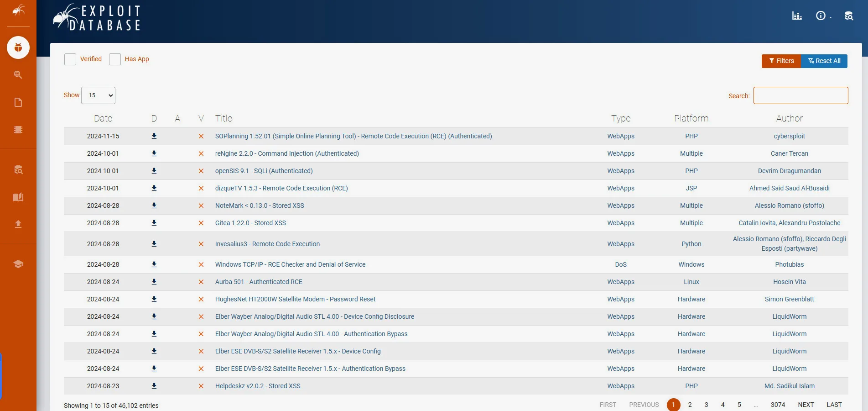Open the Exploits bug icon in sidebar
The width and height of the screenshot is (868, 411).
(x=18, y=47)
